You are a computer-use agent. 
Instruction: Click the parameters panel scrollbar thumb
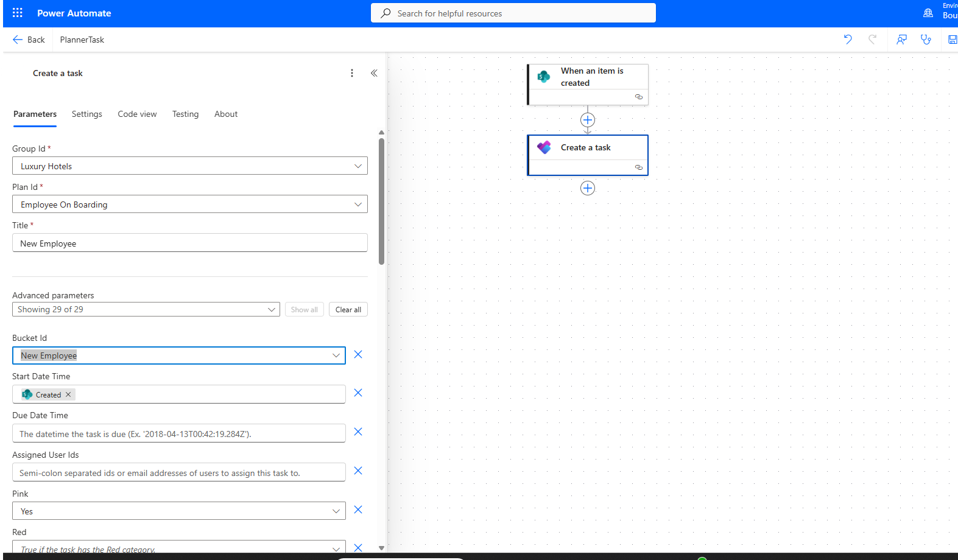tap(381, 201)
